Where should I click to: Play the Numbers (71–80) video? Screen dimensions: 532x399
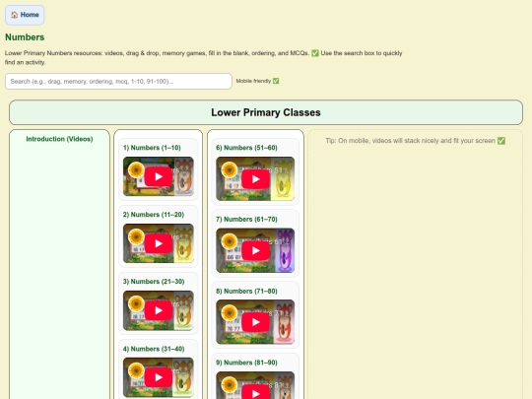pos(256,322)
